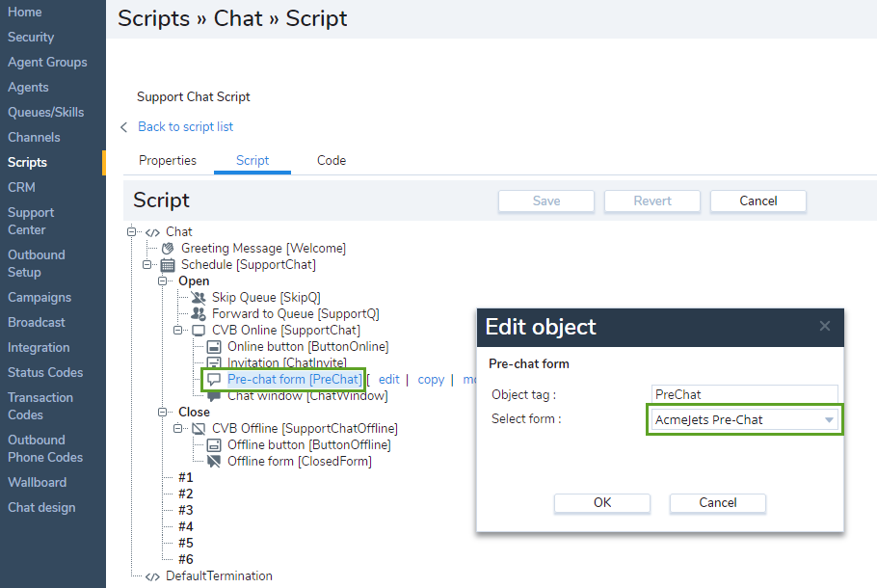Click Cancel in the Script toolbar

point(758,200)
